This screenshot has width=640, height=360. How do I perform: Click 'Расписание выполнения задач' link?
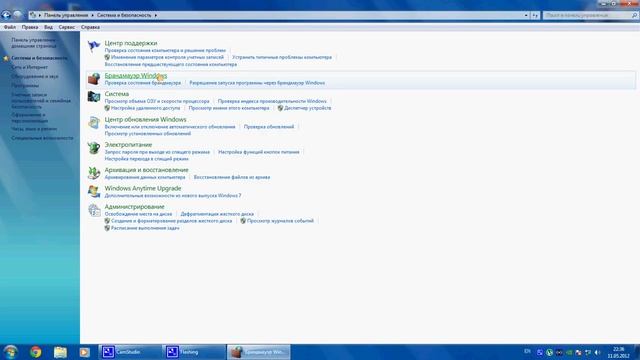[145, 228]
